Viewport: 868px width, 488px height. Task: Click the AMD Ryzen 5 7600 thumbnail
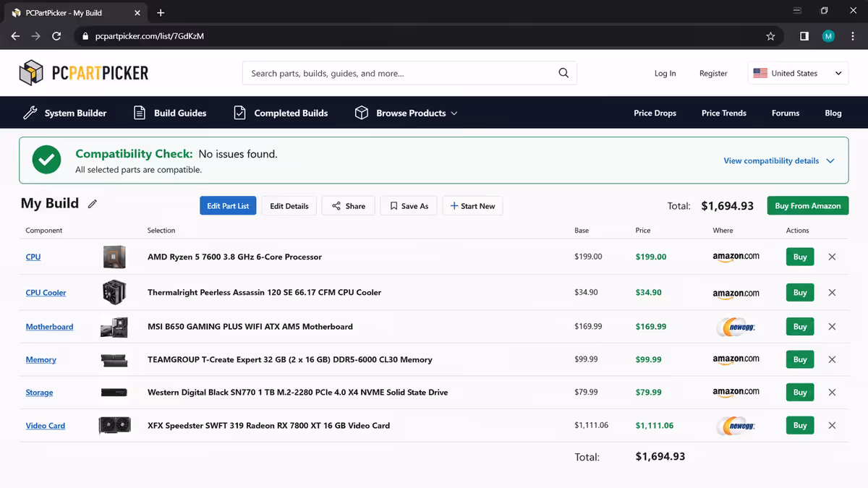[114, 257]
